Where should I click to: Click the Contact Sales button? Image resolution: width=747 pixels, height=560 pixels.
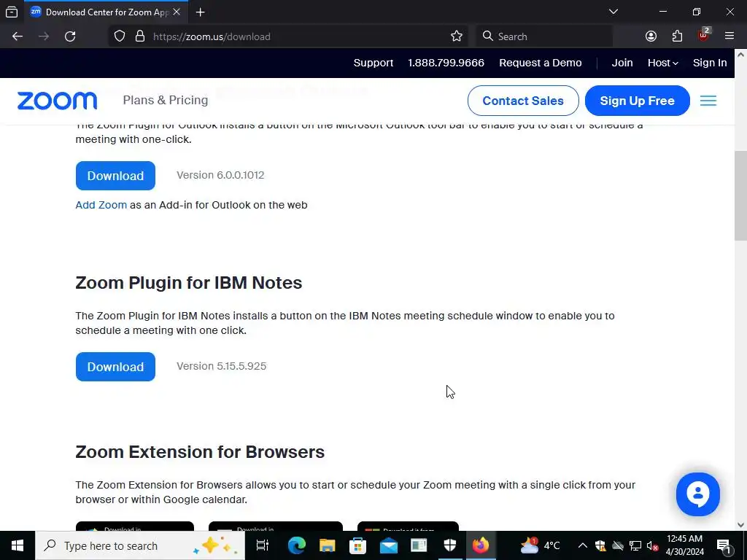523,101
